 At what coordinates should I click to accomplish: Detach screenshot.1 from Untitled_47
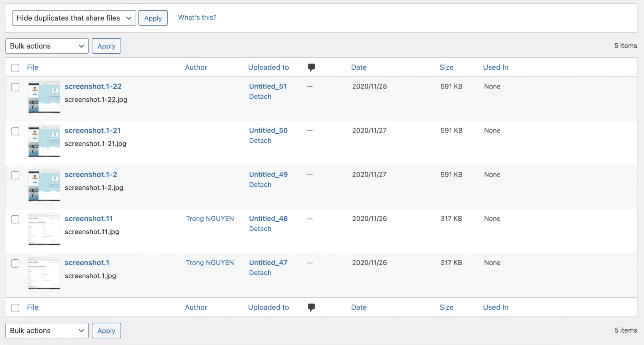(x=260, y=273)
